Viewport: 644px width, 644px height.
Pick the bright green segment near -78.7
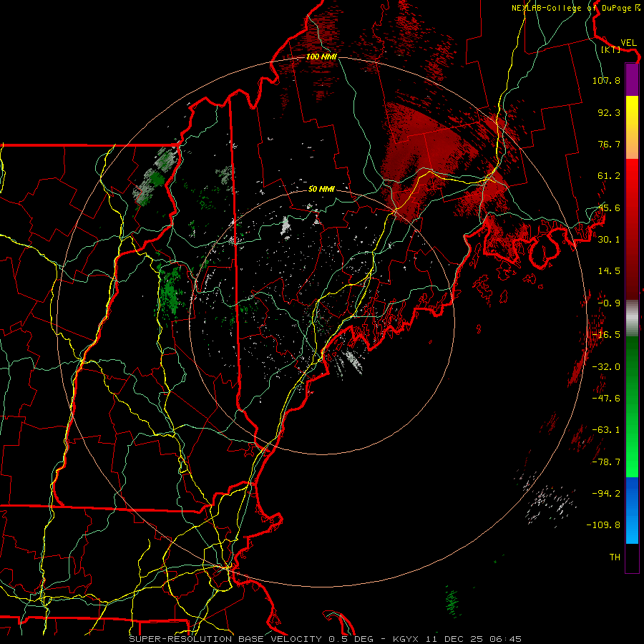pos(632,462)
